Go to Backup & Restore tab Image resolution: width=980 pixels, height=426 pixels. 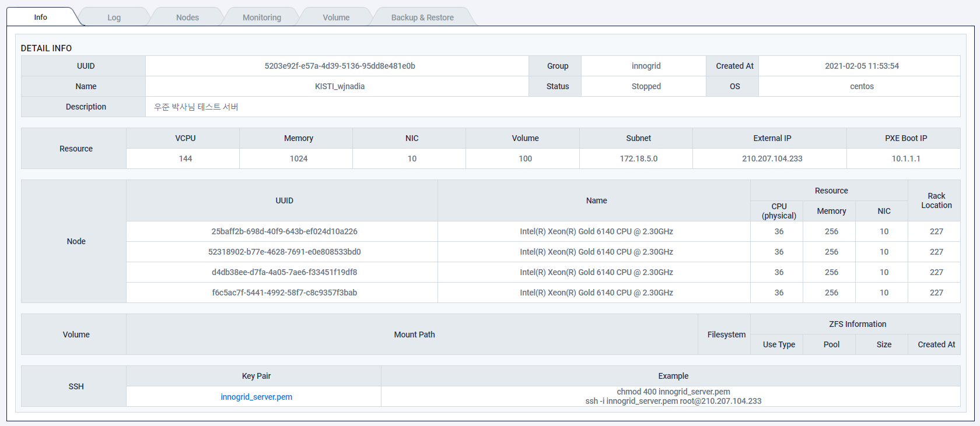click(422, 17)
